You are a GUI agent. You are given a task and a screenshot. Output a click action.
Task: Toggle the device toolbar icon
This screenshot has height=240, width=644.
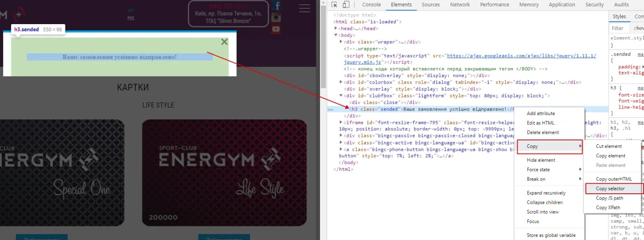pos(346,4)
